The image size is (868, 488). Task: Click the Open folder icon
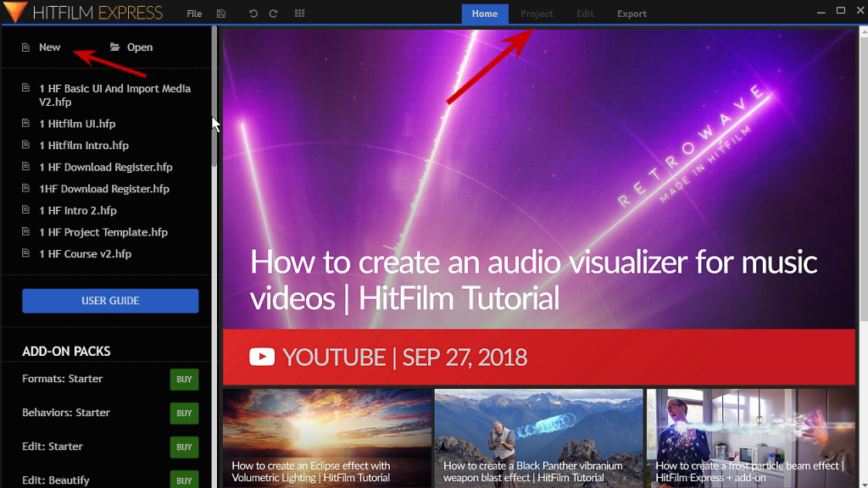coord(114,47)
